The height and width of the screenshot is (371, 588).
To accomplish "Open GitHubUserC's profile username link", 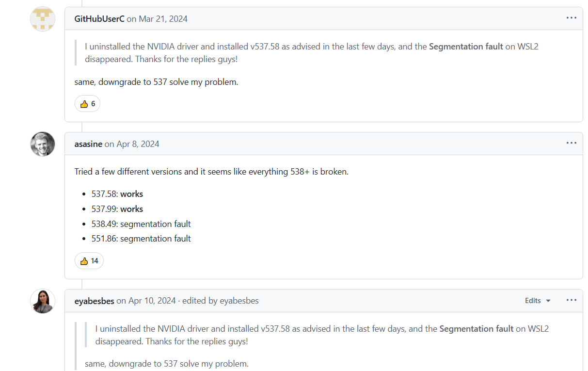I will 99,19.
